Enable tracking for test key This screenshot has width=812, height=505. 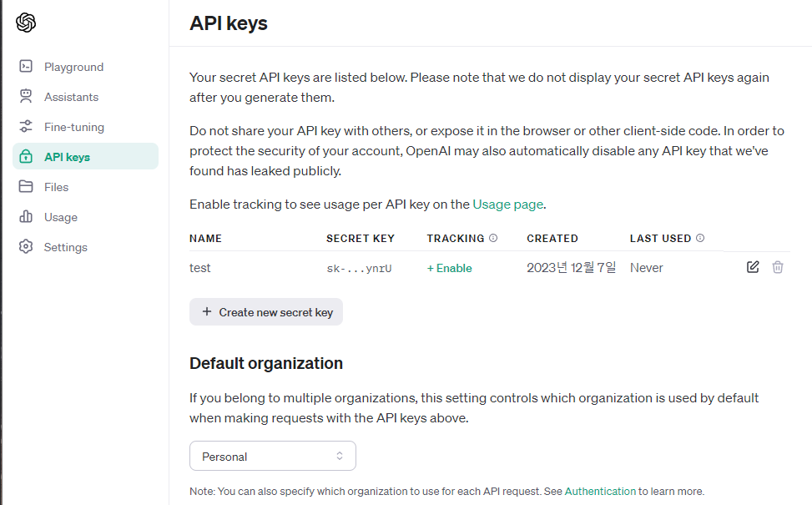450,268
